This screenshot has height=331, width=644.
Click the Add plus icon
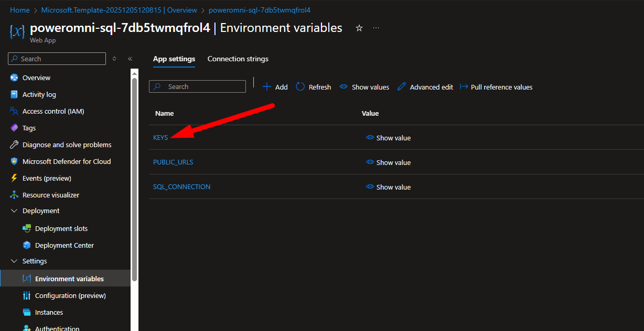tap(266, 87)
